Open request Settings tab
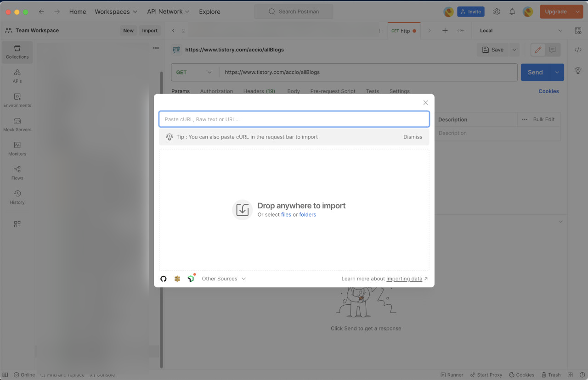588x380 pixels. (400, 91)
